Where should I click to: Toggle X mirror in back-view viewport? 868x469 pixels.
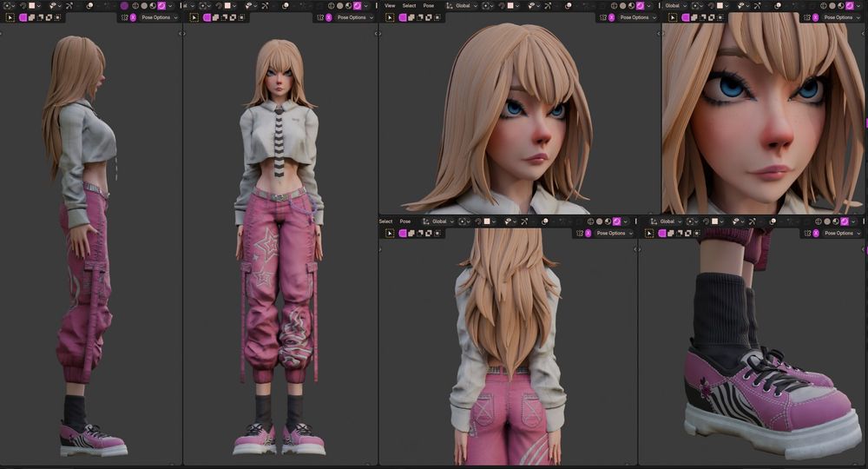(588, 233)
